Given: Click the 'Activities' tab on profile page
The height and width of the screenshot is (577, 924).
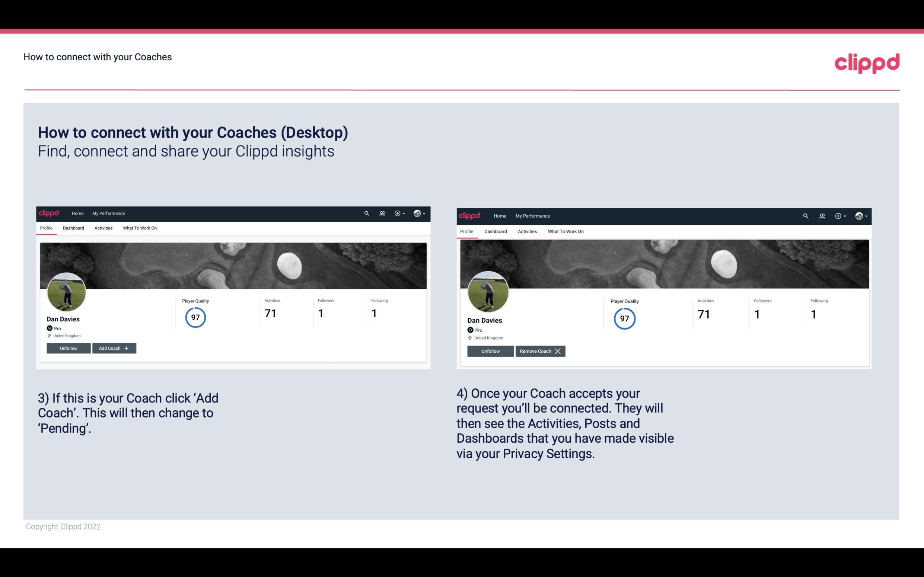Looking at the screenshot, I should click(103, 228).
